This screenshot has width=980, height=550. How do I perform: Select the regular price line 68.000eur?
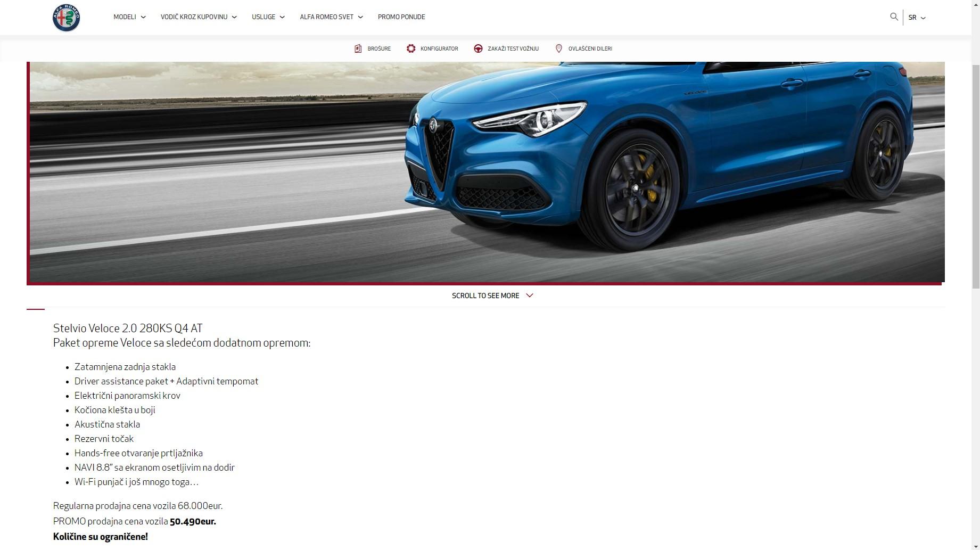coord(138,506)
